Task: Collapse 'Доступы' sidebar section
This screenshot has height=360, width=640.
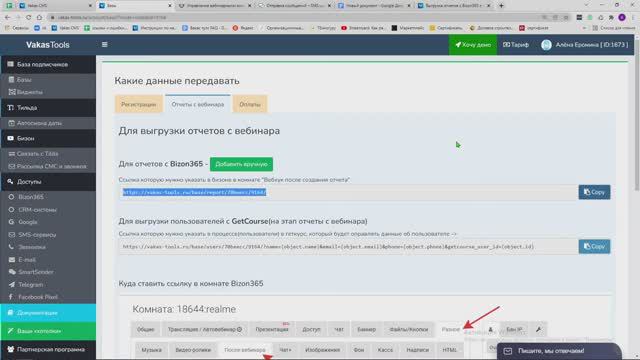Action: tap(48, 182)
